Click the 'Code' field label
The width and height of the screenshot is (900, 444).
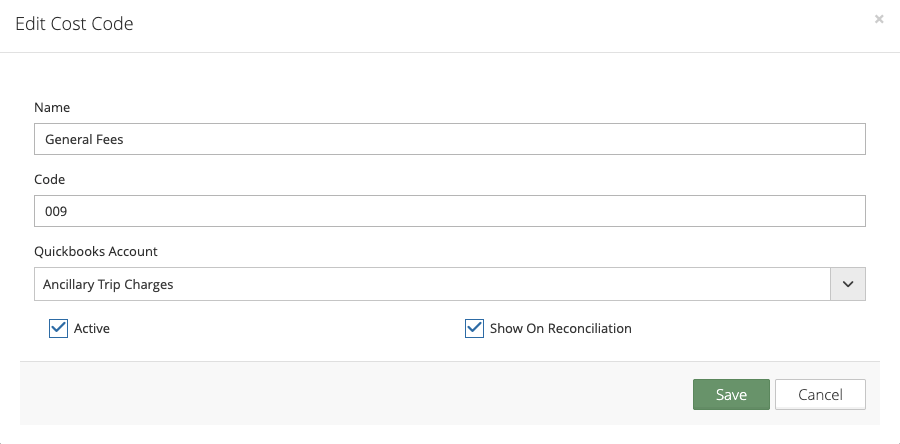pos(50,179)
